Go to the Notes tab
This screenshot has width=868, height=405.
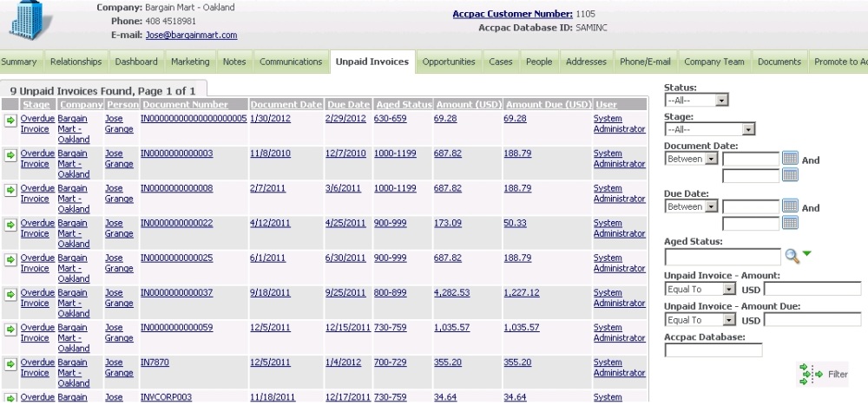coord(234,62)
